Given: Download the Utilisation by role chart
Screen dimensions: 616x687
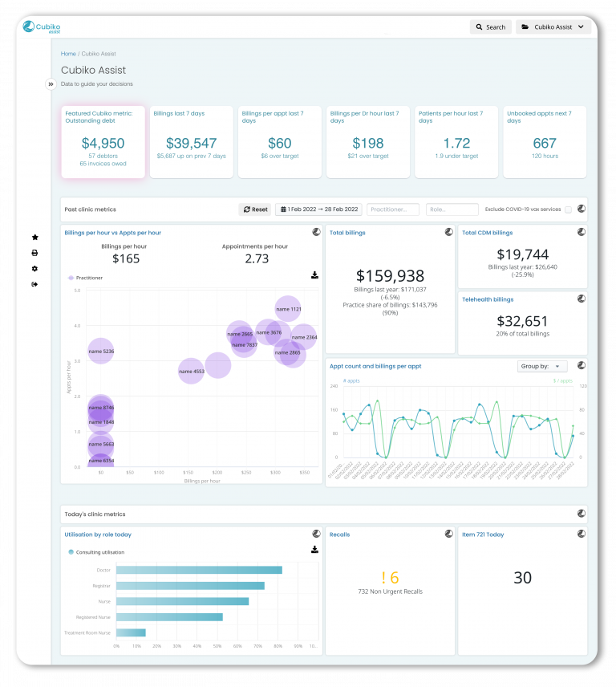Looking at the screenshot, I should pyautogui.click(x=314, y=550).
